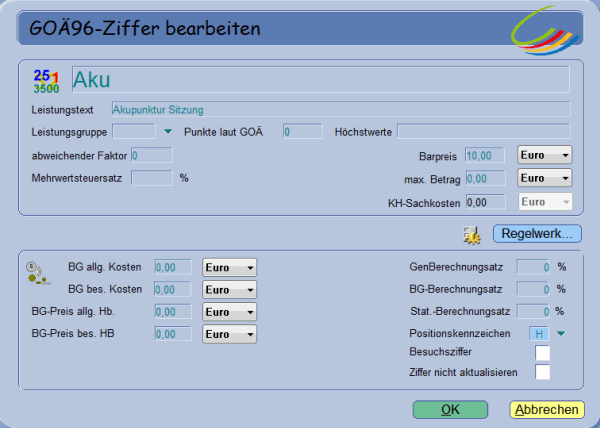Open the BG allg. Kosten currency dropdown
Viewport: 600px width, 428px height.
tap(229, 268)
